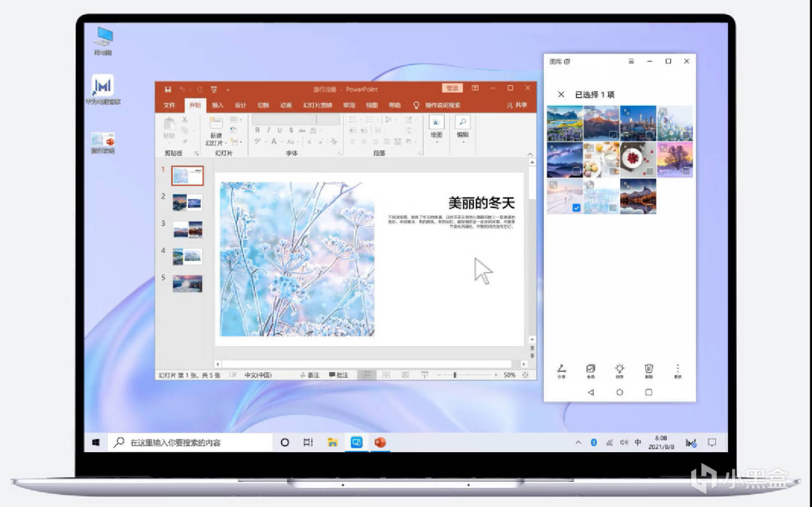This screenshot has height=507, width=812.
Task: Select the city skyline photo checkbox
Action: pyautogui.click(x=649, y=135)
